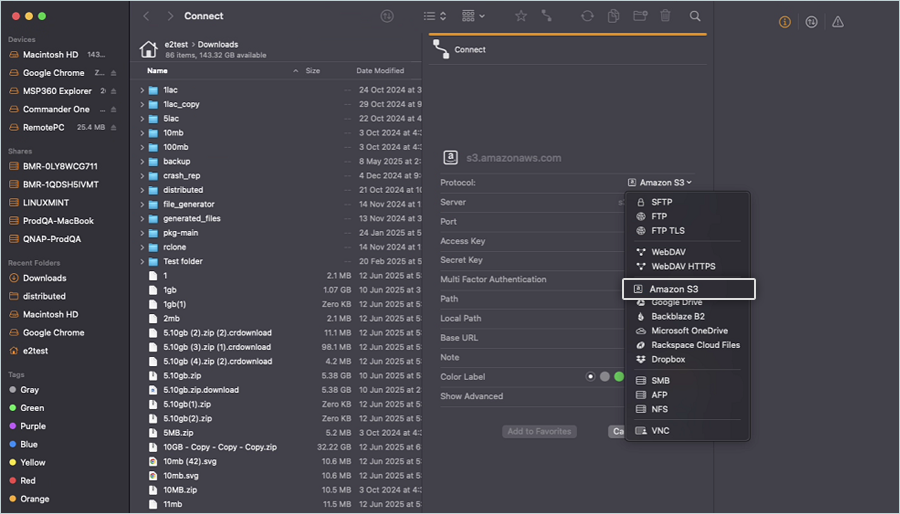The image size is (900, 514).
Task: Click the info icon at top right
Action: [784, 22]
